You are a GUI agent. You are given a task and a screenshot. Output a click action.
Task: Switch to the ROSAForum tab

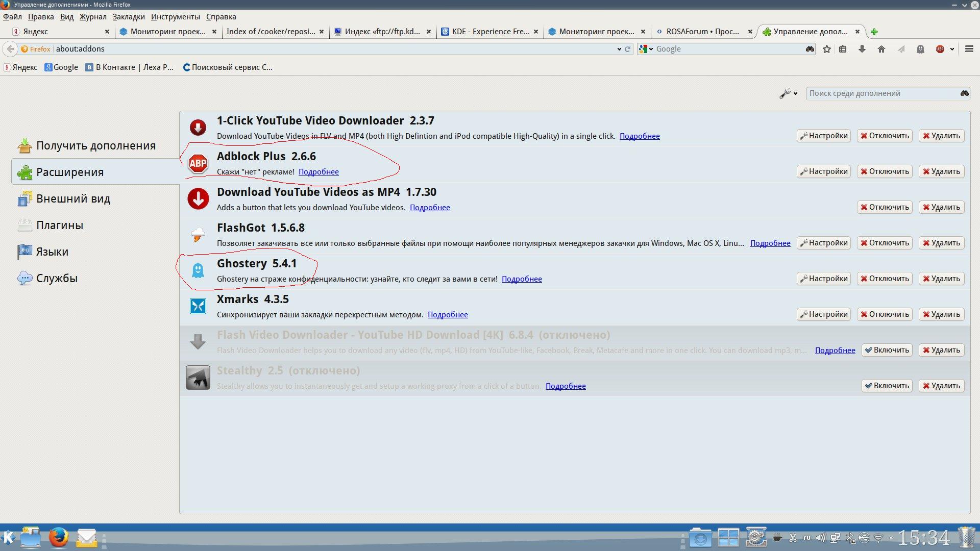[x=702, y=32]
